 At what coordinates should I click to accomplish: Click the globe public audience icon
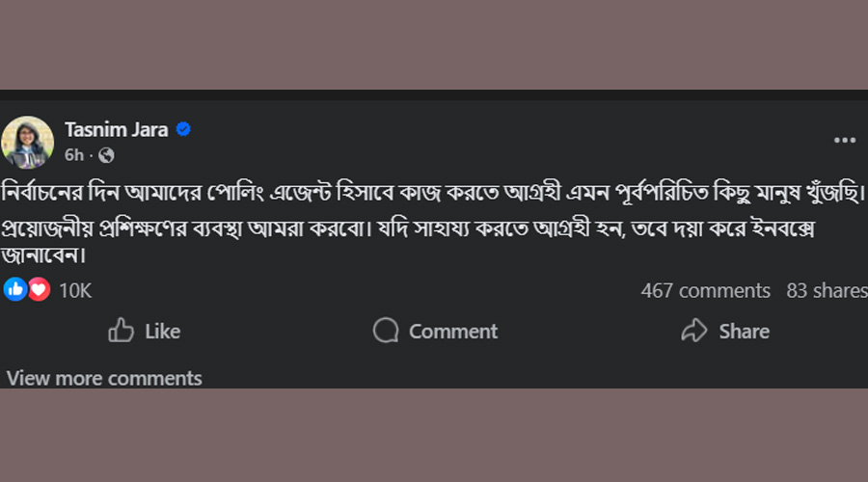click(x=106, y=154)
